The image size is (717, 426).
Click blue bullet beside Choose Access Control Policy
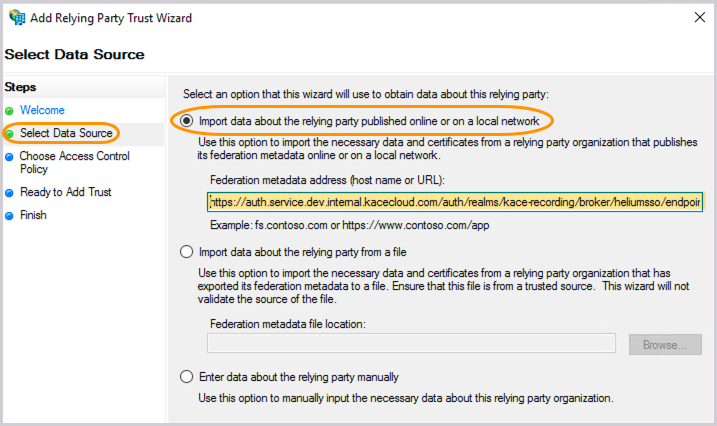click(x=10, y=156)
